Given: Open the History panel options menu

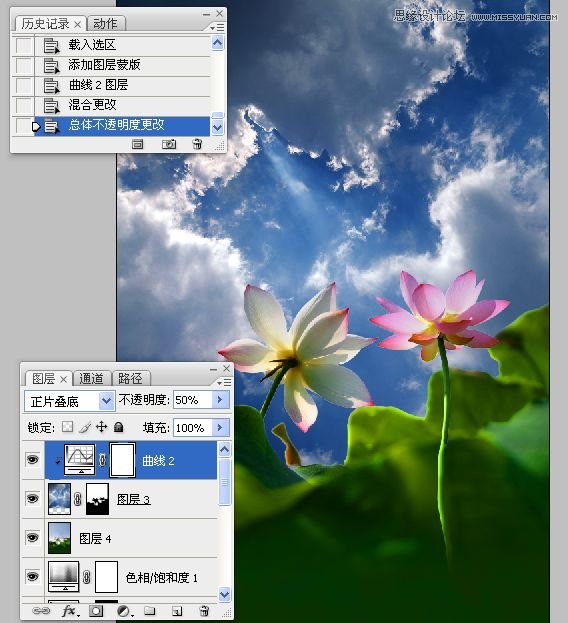Looking at the screenshot, I should 217,27.
